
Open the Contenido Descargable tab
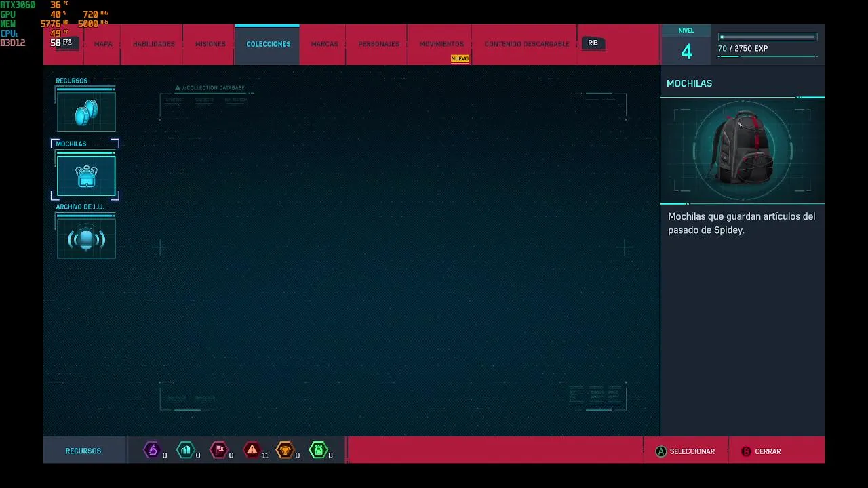click(527, 44)
